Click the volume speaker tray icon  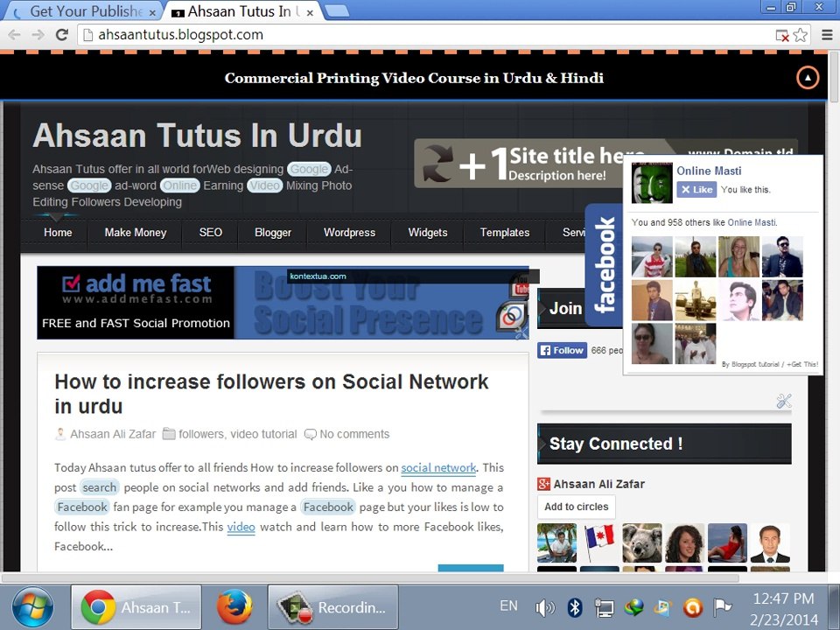coord(545,607)
